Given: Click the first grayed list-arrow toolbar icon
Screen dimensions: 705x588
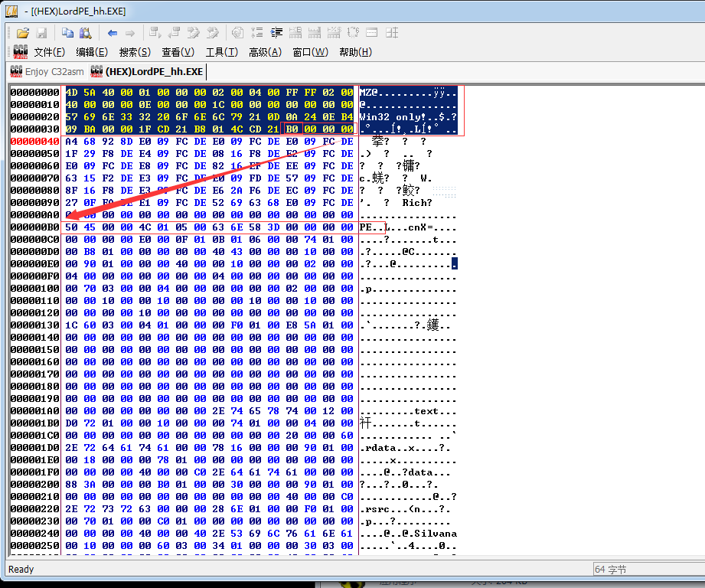Looking at the screenshot, I should [155, 32].
